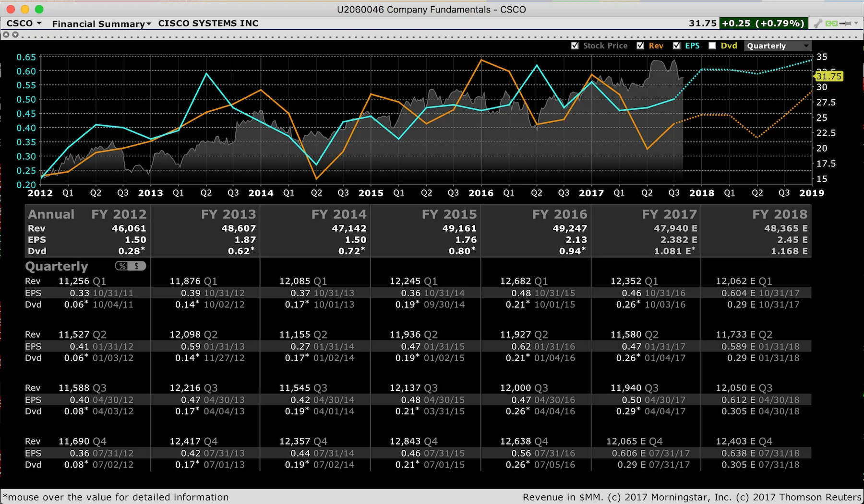The width and height of the screenshot is (864, 504).
Task: Click the green macOS zoom window button
Action: (39, 9)
